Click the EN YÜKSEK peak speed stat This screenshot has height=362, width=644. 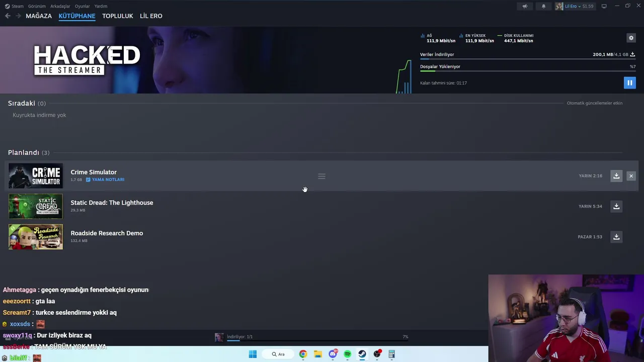(x=476, y=38)
